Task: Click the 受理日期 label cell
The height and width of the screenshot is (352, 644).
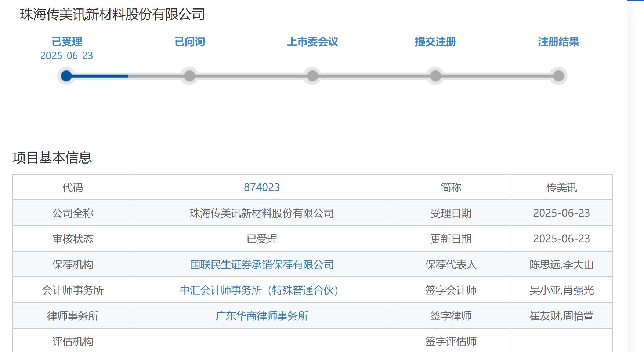Action: pyautogui.click(x=451, y=213)
